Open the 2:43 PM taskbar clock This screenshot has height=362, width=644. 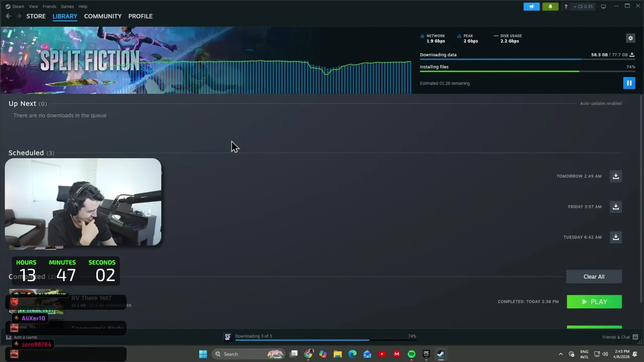(x=622, y=354)
